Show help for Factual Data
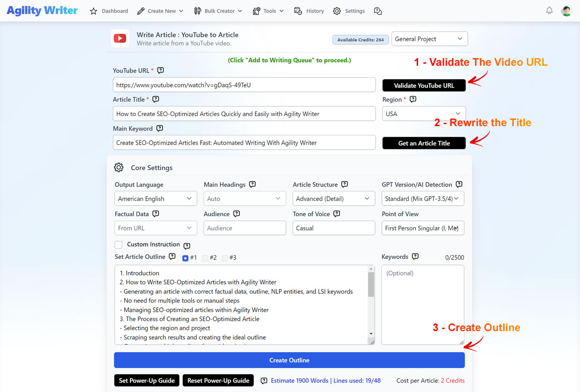Viewport: 580px width, 392px height. tap(156, 214)
